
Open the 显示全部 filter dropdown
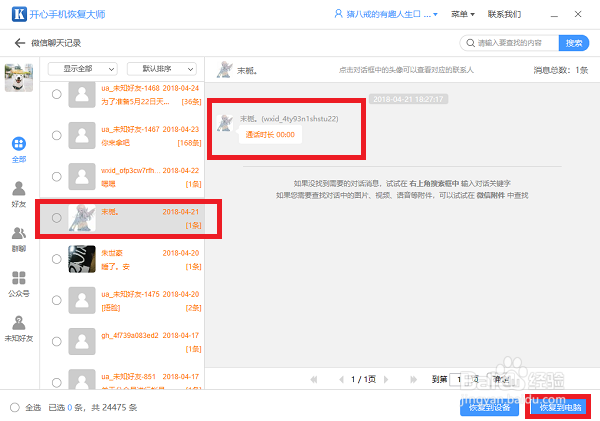tap(83, 69)
